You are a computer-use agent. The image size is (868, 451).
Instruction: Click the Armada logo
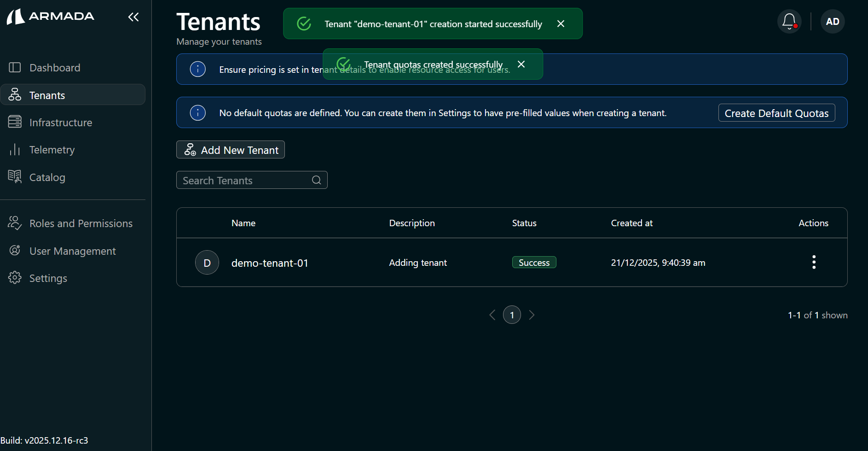pyautogui.click(x=50, y=16)
